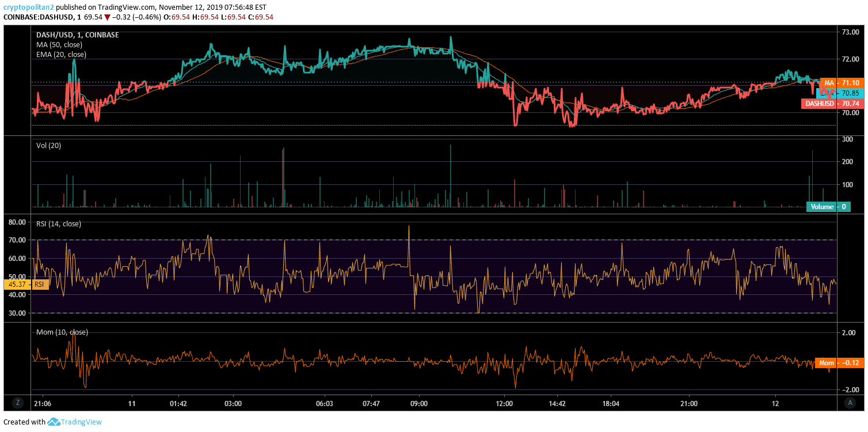This screenshot has width=868, height=432.
Task: Select the RSI (14, close) indicator legend
Action: point(59,224)
